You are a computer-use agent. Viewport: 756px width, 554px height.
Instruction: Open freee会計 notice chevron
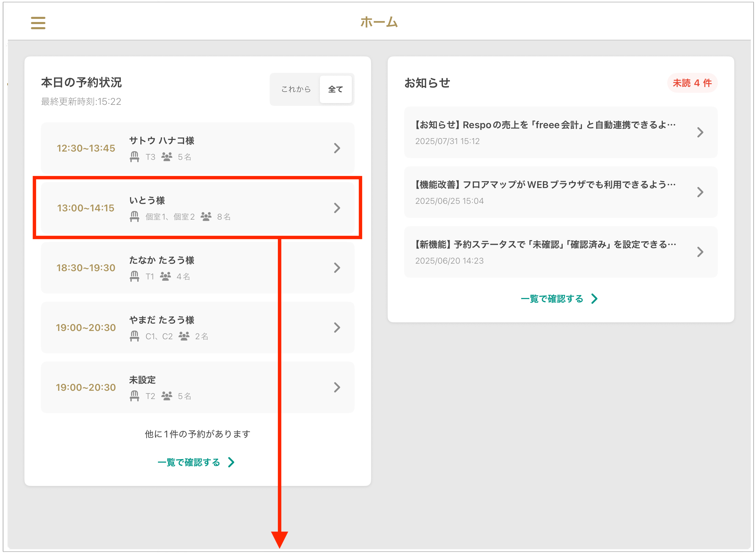700,132
